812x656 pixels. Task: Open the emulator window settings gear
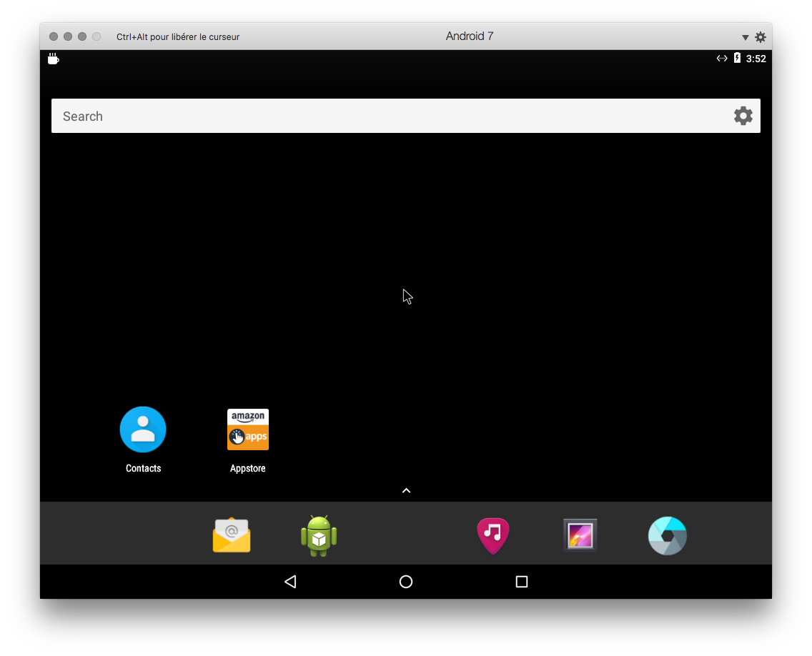click(x=761, y=36)
